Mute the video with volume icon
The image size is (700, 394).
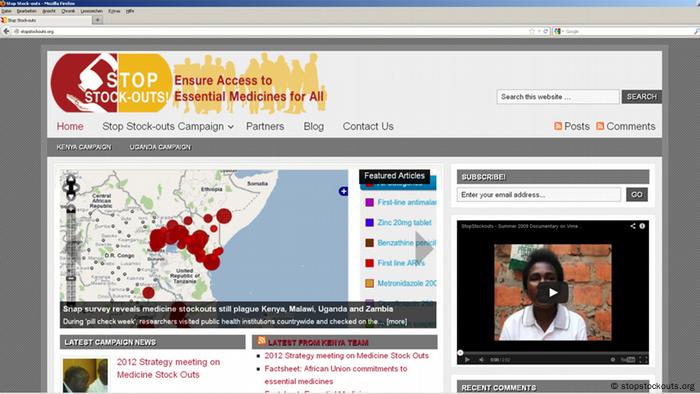coord(481,360)
